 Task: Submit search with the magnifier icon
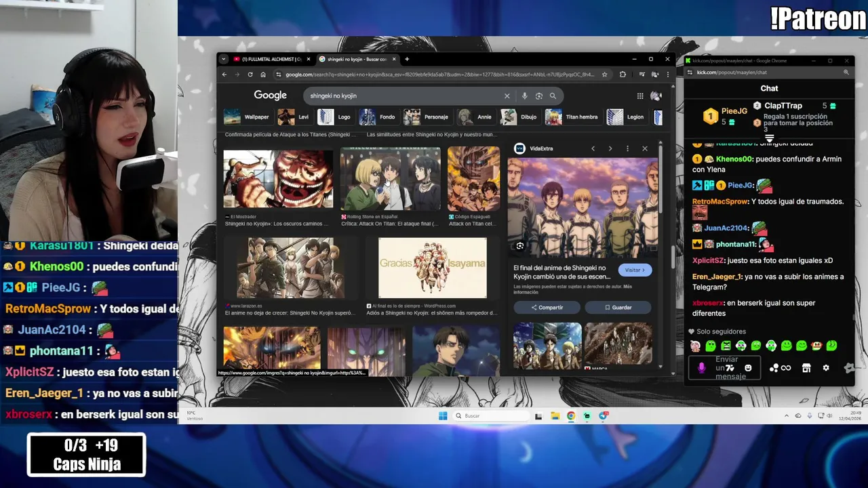tap(553, 96)
